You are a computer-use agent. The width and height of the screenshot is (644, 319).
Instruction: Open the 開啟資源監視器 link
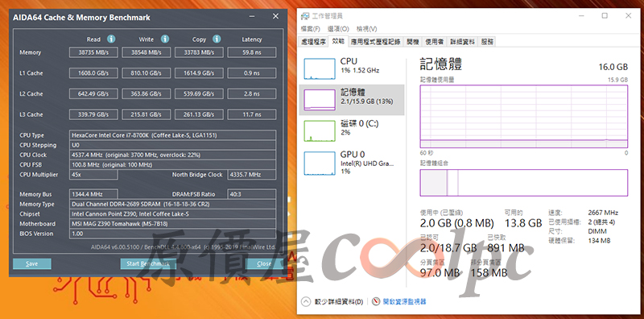(x=405, y=302)
